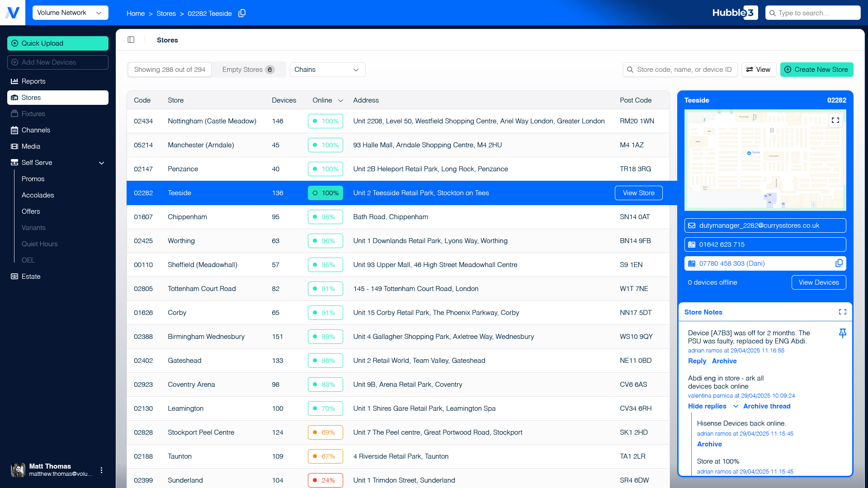Pin the Device A7B3 store note
Screen dimensions: 868x488
click(843, 333)
